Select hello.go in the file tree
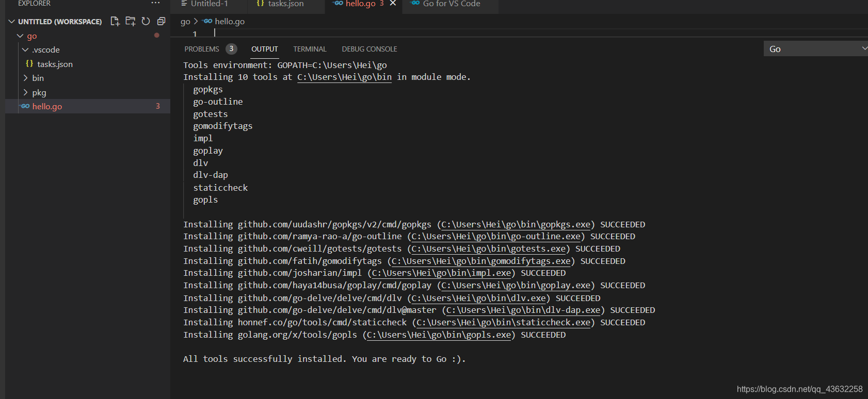 tap(88, 106)
